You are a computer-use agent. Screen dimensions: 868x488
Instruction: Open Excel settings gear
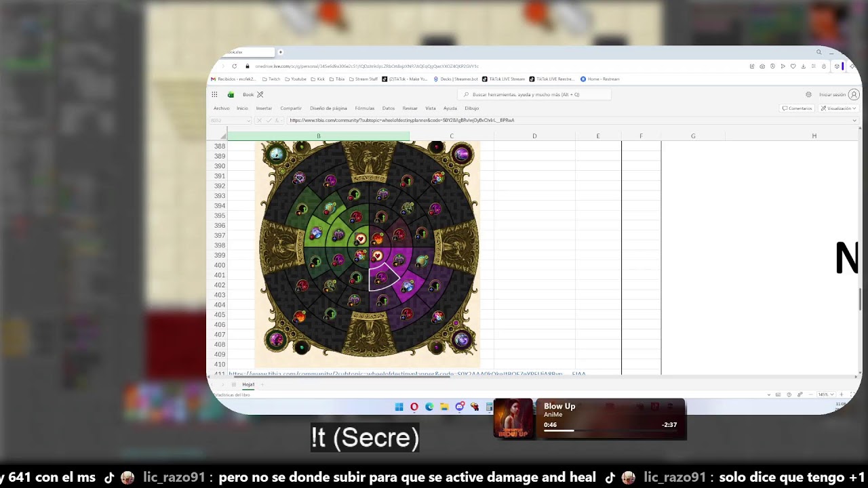(x=808, y=95)
